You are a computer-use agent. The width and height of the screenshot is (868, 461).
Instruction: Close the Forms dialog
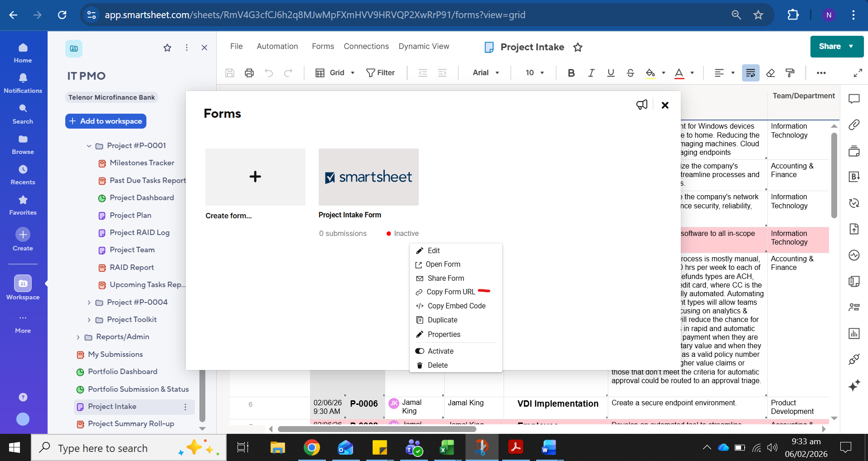click(x=665, y=105)
